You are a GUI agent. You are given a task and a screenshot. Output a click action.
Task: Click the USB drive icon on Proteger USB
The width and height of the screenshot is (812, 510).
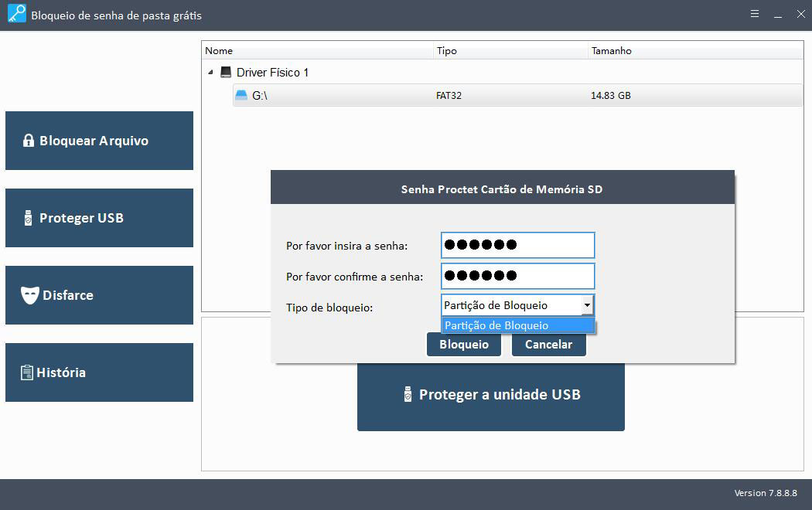click(x=29, y=218)
